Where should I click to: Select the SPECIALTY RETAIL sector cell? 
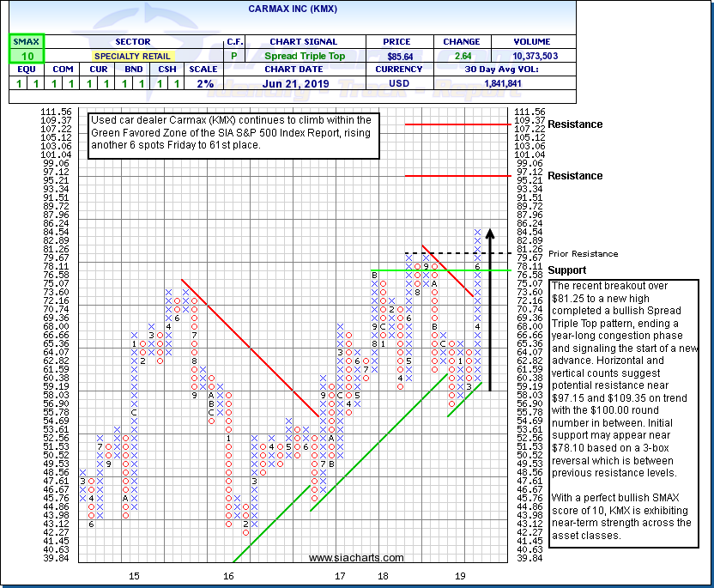(132, 56)
